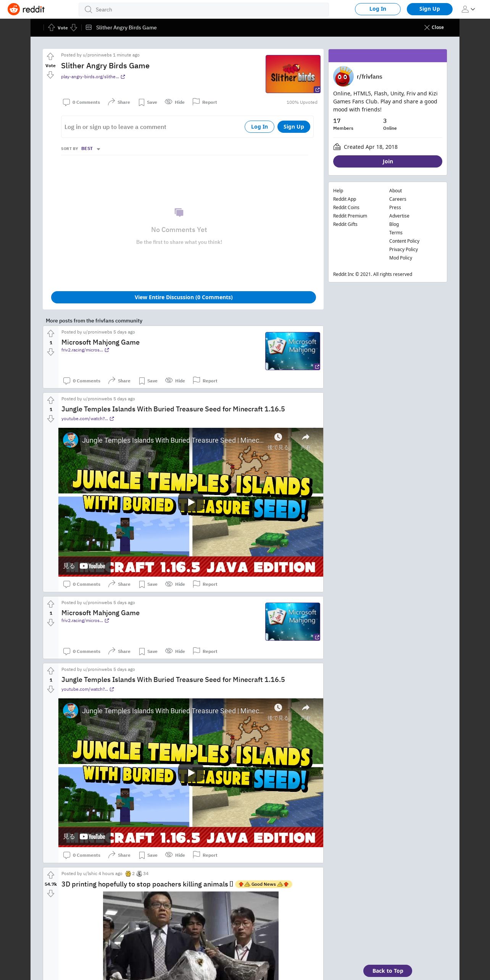Click Log In in the comment box
This screenshot has width=490, height=980.
tap(259, 127)
